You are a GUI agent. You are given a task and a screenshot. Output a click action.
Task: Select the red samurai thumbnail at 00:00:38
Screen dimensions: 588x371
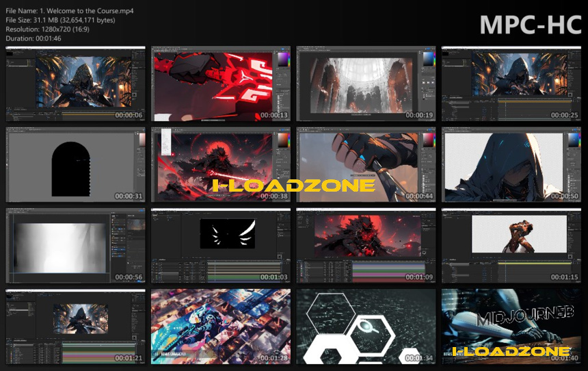coord(220,164)
